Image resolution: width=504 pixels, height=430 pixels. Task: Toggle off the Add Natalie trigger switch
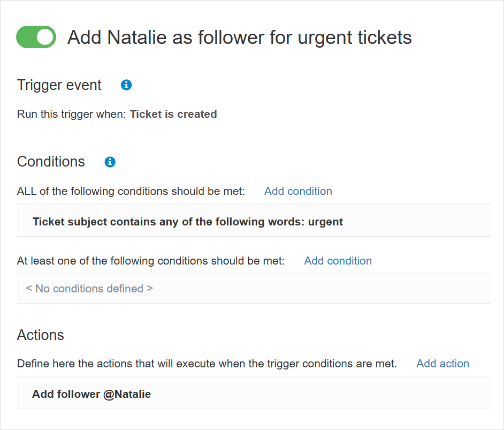pyautogui.click(x=36, y=37)
